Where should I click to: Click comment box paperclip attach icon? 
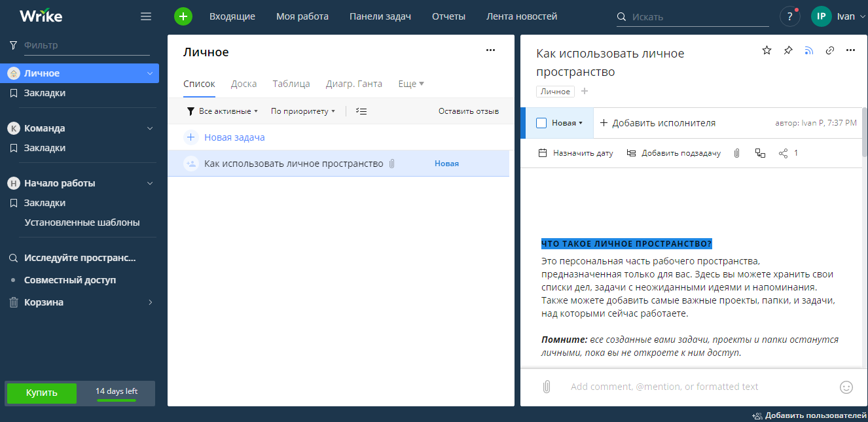tap(547, 387)
